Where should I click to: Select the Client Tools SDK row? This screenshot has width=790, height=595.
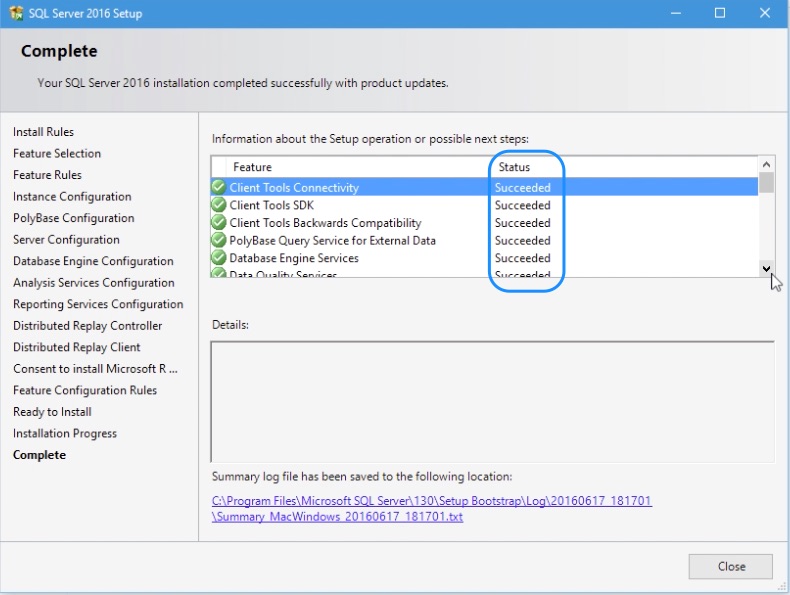pyautogui.click(x=484, y=205)
